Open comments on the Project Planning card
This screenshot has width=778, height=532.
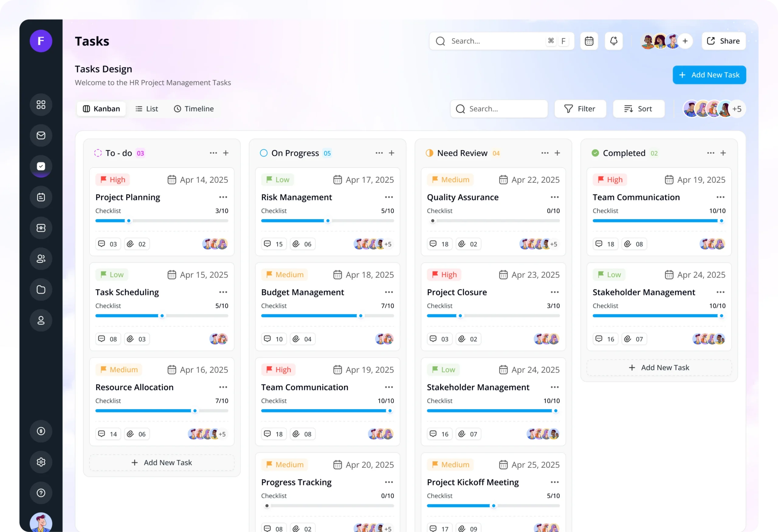pyautogui.click(x=108, y=244)
